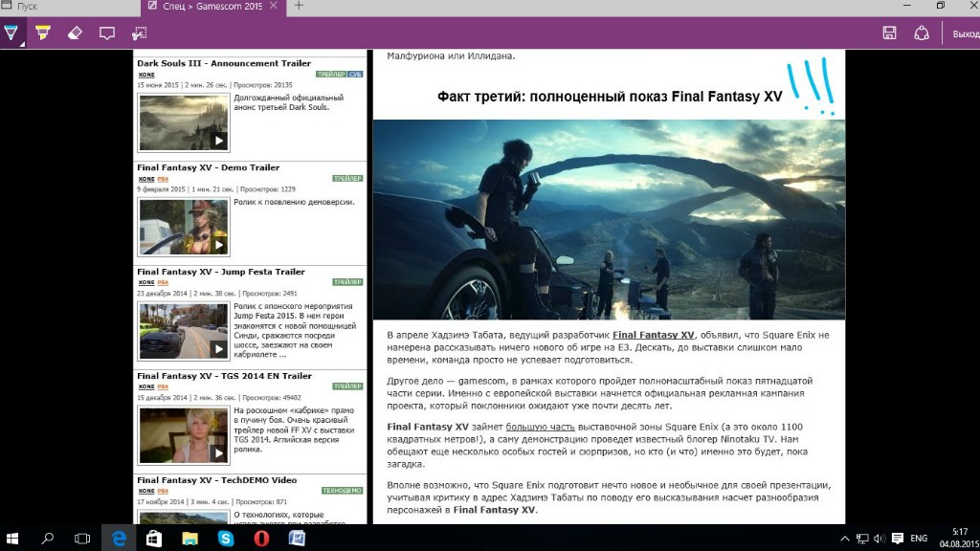This screenshot has height=551, width=980.
Task: Open Final Fantasy XV - TGS 2014 EN Trailer
Action: coord(224,376)
